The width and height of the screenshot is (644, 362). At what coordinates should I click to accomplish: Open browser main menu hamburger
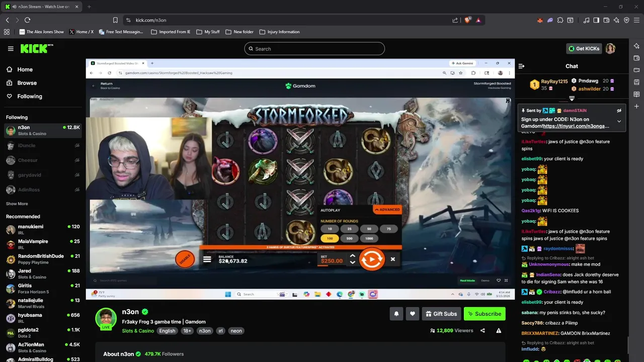click(636, 20)
